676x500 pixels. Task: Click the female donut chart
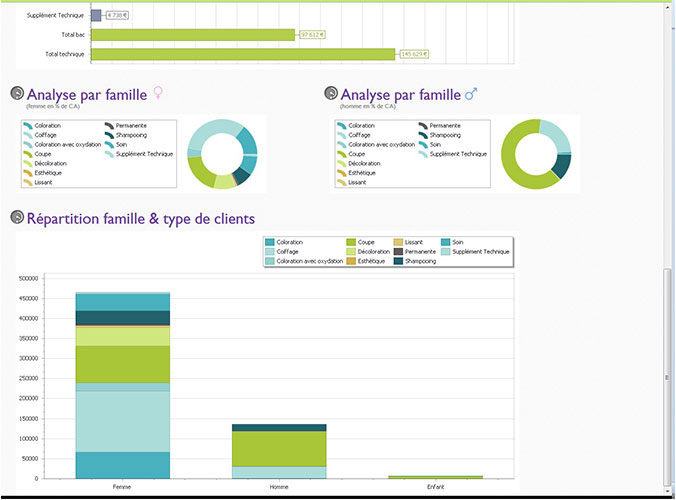(222, 154)
